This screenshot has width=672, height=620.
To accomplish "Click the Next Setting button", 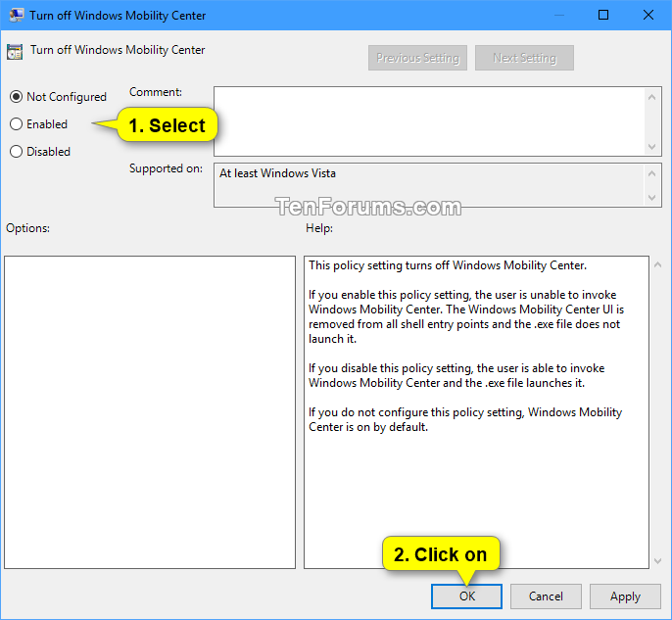I will (x=524, y=58).
